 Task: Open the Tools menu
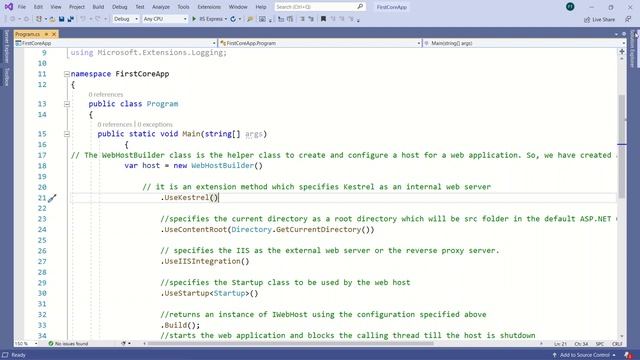click(183, 7)
